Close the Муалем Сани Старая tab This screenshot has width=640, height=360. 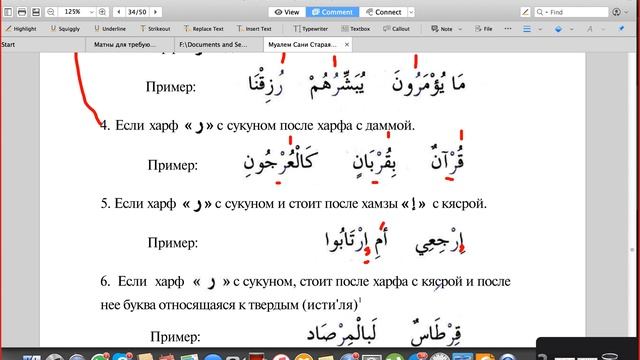click(347, 44)
